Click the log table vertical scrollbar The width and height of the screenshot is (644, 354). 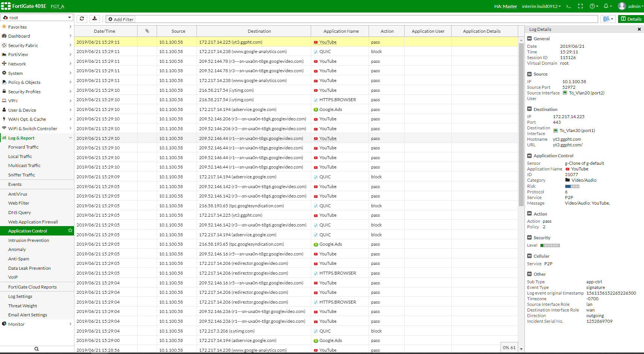click(521, 124)
